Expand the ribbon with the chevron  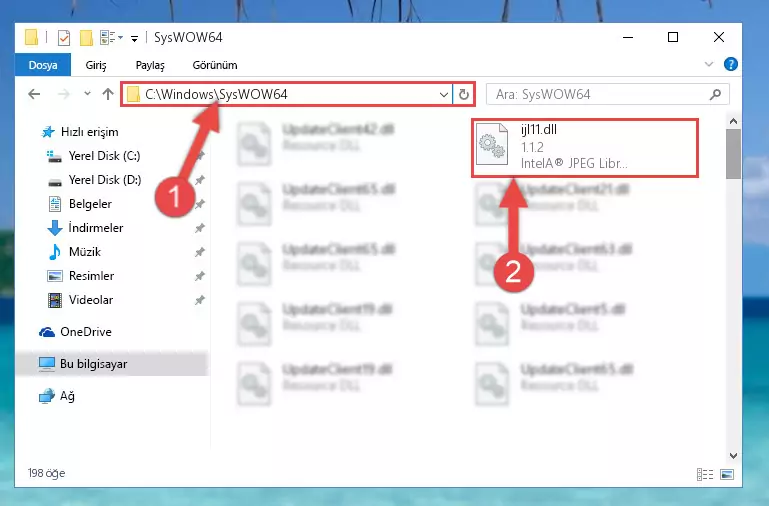[709, 64]
